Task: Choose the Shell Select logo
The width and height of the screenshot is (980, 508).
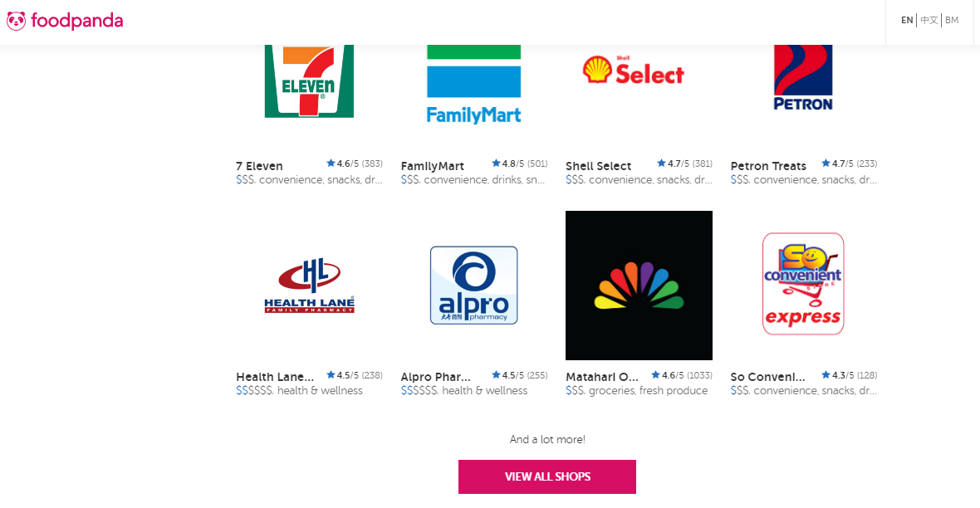Action: 633,71
